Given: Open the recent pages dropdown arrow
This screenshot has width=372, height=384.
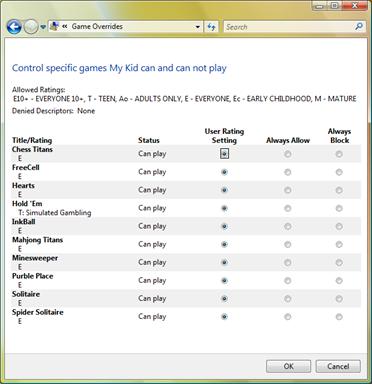Looking at the screenshot, I should (43, 27).
